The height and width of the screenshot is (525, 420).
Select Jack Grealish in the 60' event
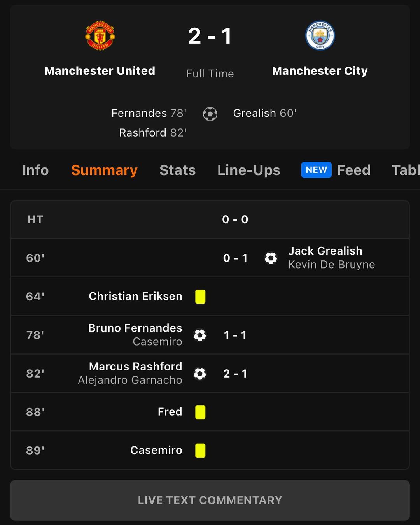click(325, 251)
